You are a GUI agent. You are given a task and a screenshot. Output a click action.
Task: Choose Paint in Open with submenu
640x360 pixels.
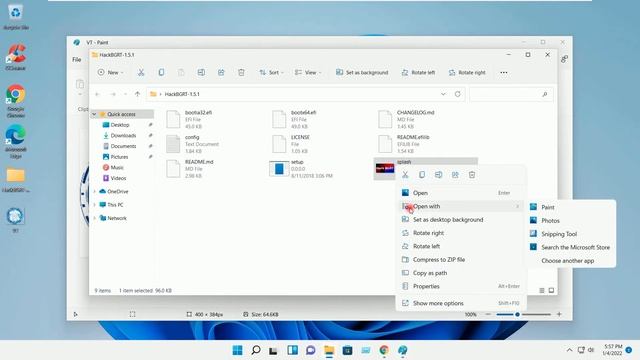571,207
